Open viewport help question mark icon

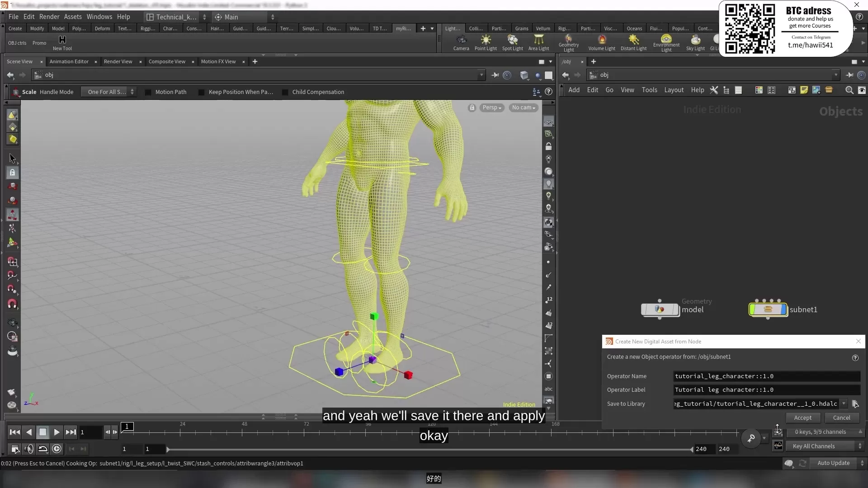pyautogui.click(x=548, y=92)
